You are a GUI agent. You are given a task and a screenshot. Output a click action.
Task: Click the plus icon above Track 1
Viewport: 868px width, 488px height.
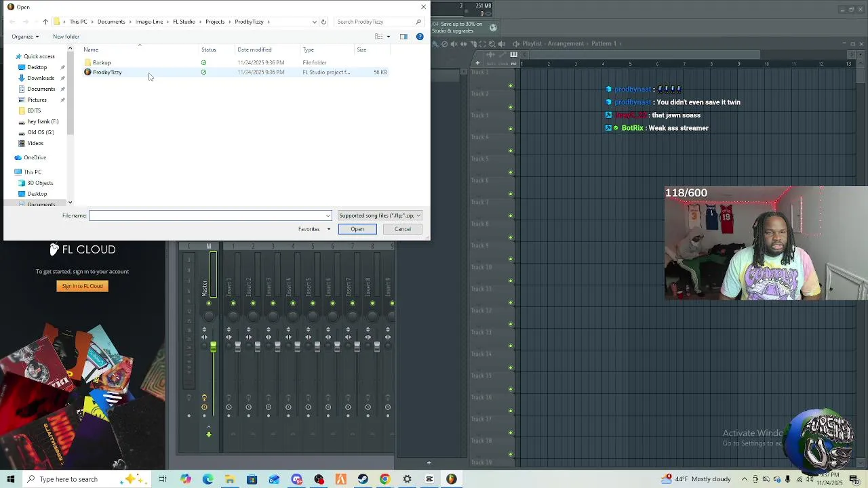(x=477, y=63)
